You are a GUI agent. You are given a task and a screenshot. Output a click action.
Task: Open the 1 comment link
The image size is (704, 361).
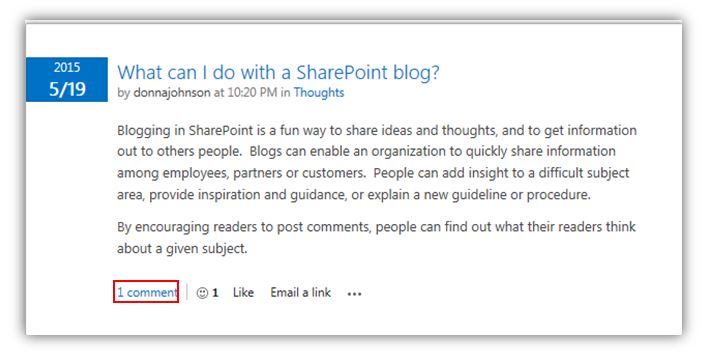coord(147,292)
